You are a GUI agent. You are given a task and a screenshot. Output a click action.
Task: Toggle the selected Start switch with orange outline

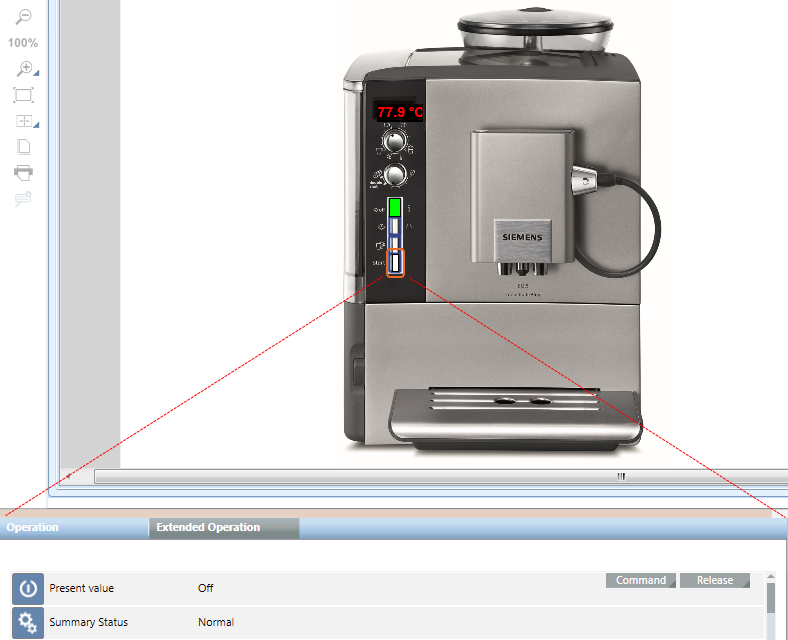(x=395, y=262)
